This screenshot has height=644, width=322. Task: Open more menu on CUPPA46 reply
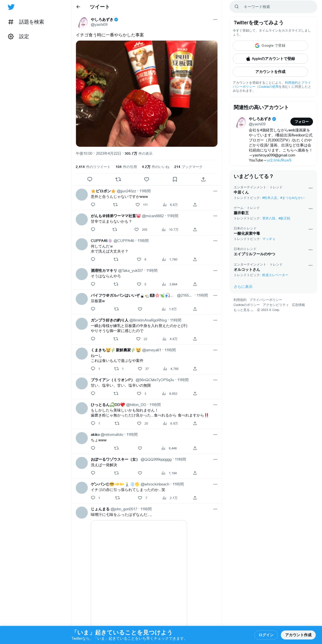215,241
